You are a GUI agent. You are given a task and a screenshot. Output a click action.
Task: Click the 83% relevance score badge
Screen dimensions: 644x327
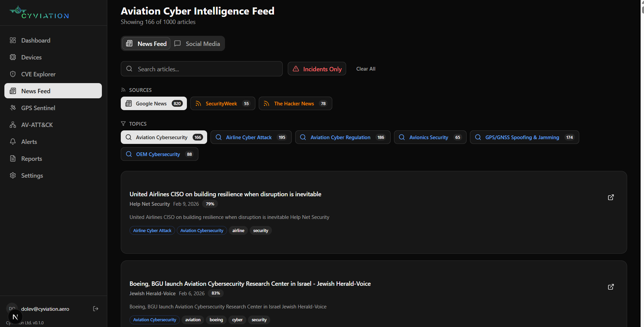216,293
